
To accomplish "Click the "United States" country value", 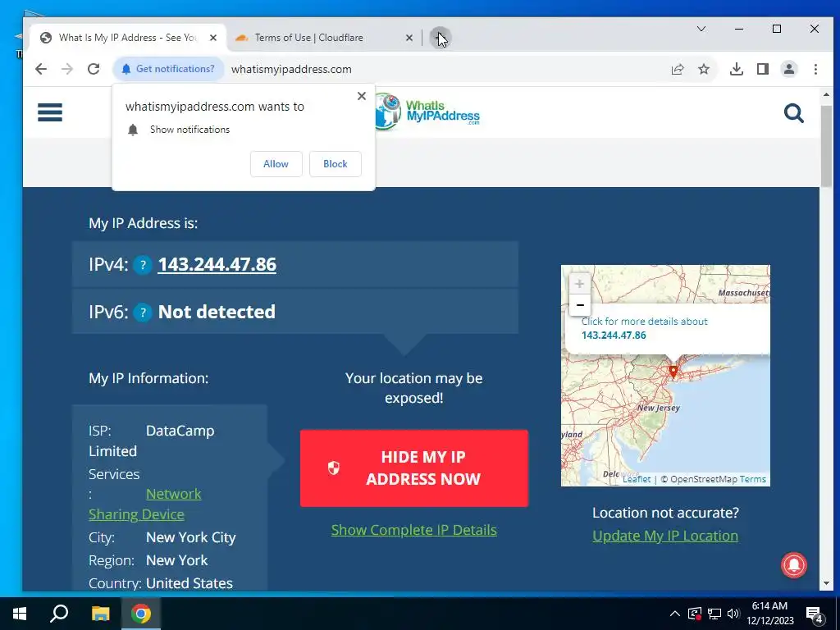I will click(x=189, y=583).
